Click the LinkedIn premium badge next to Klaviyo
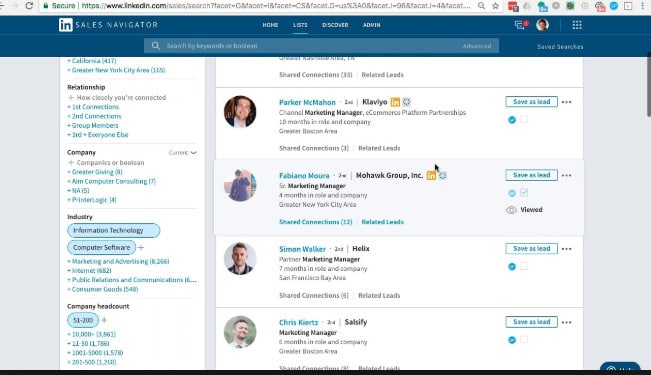 point(395,102)
